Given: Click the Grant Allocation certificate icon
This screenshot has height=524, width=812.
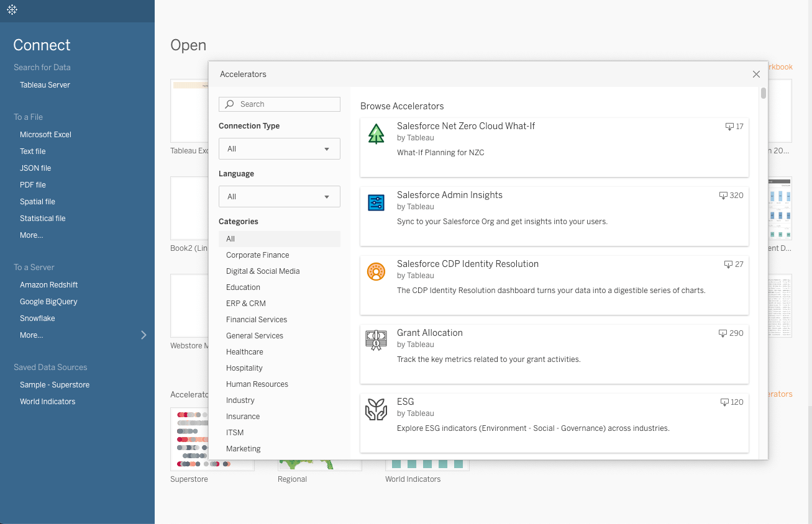Looking at the screenshot, I should pyautogui.click(x=376, y=340).
